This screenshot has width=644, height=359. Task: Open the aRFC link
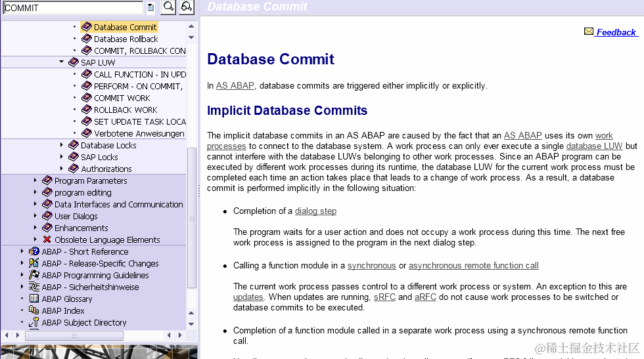coord(425,297)
